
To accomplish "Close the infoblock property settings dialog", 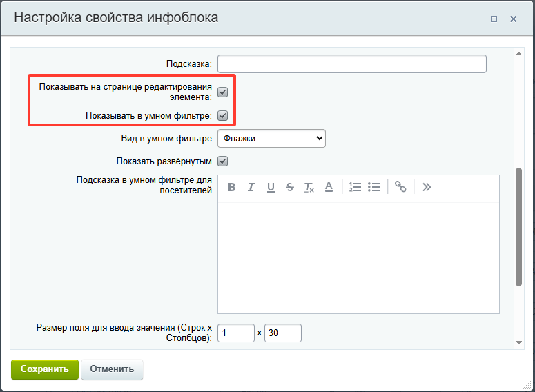I will [x=513, y=19].
